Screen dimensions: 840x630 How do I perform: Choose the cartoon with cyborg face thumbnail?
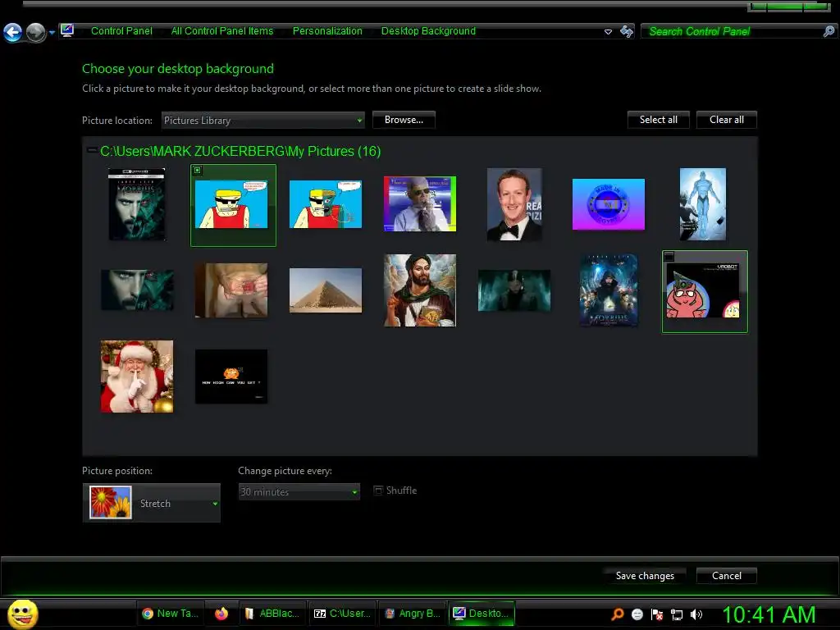[326, 204]
